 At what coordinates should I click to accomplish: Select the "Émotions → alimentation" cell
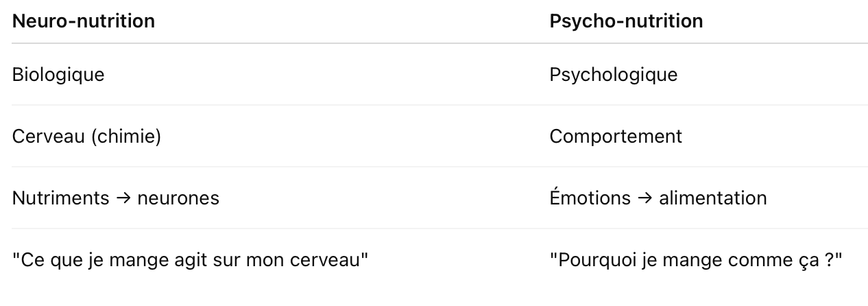[x=658, y=198]
